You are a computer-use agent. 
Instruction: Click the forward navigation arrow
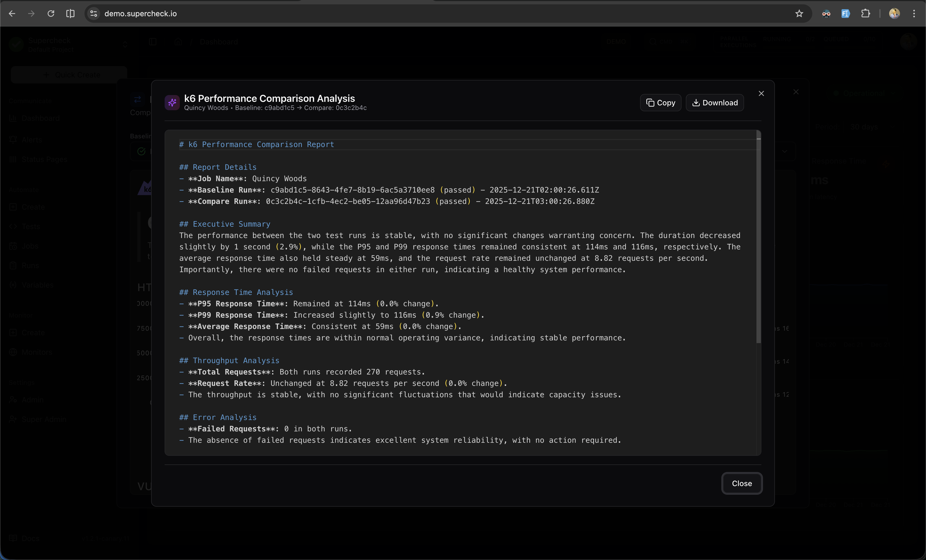point(31,14)
